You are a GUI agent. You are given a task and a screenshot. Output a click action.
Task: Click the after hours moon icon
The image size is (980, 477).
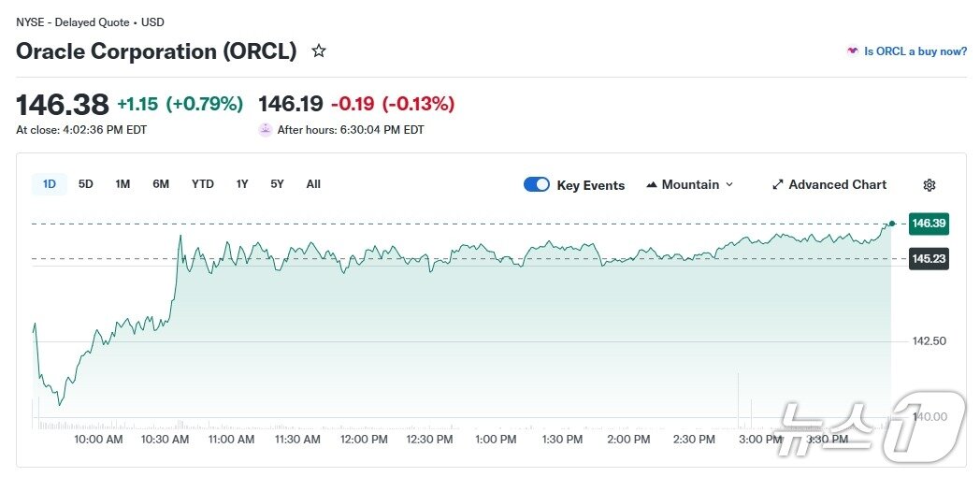266,130
